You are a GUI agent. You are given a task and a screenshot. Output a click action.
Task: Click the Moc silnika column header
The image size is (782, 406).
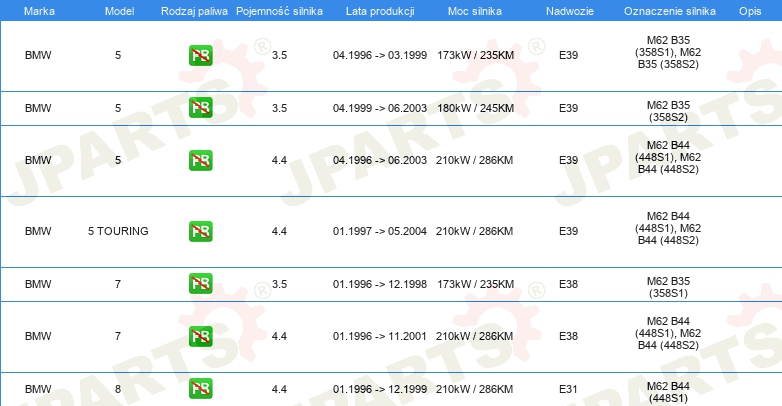[x=475, y=11]
